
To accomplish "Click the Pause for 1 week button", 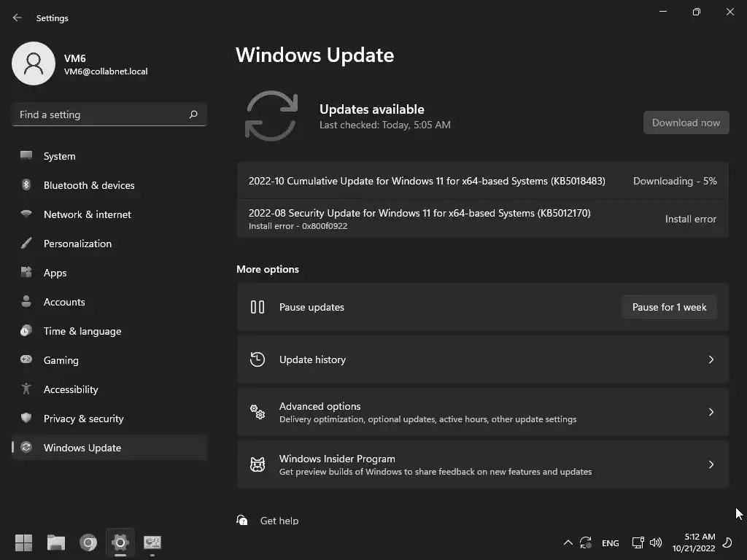I will click(670, 307).
